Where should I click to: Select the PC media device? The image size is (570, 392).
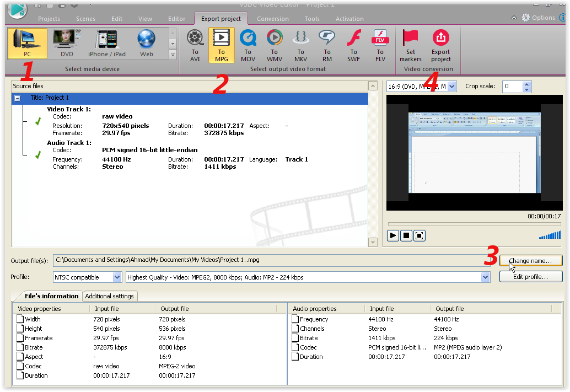tap(27, 43)
